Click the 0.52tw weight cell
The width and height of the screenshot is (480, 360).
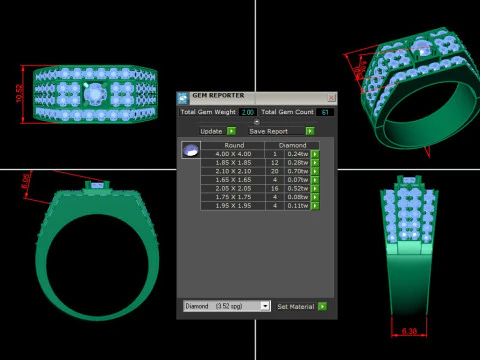pos(297,189)
